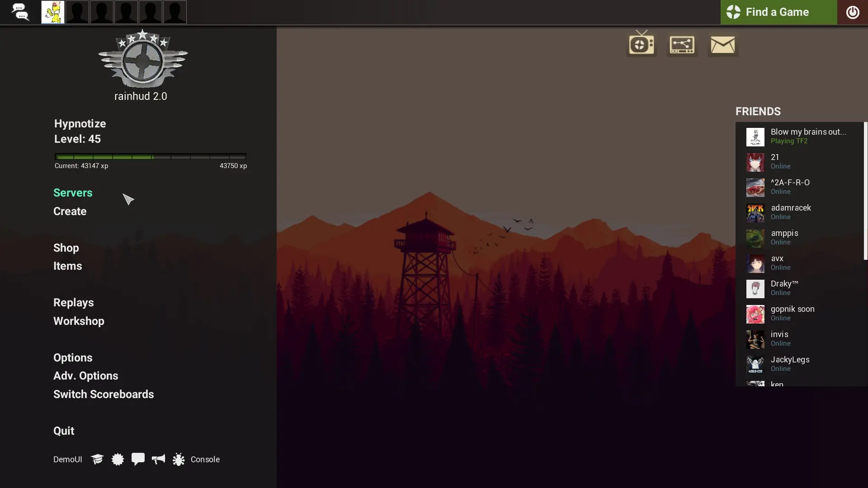Open the megaphone icon in the bottom row

point(158,459)
